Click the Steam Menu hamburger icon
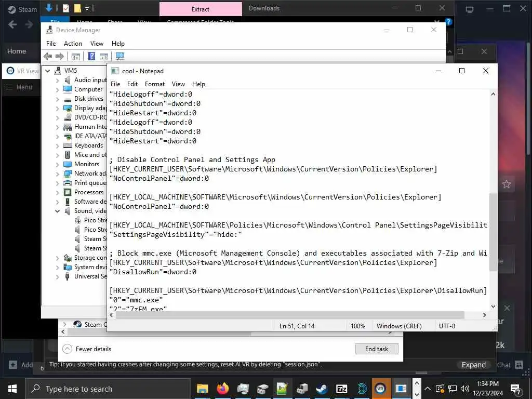 coord(9,87)
